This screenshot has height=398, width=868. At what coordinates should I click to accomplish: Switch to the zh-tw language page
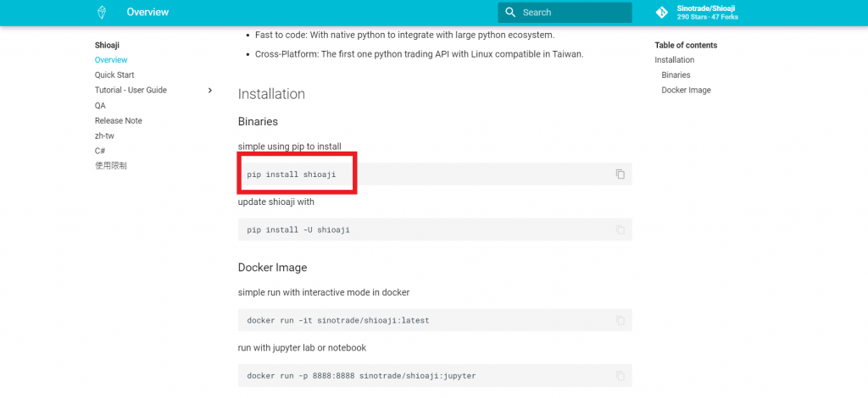[104, 135]
